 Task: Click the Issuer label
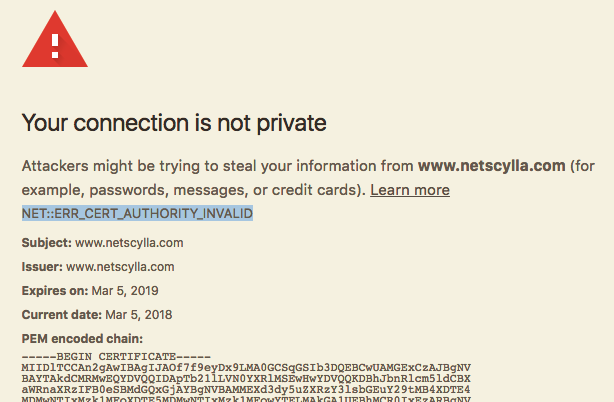click(42, 267)
